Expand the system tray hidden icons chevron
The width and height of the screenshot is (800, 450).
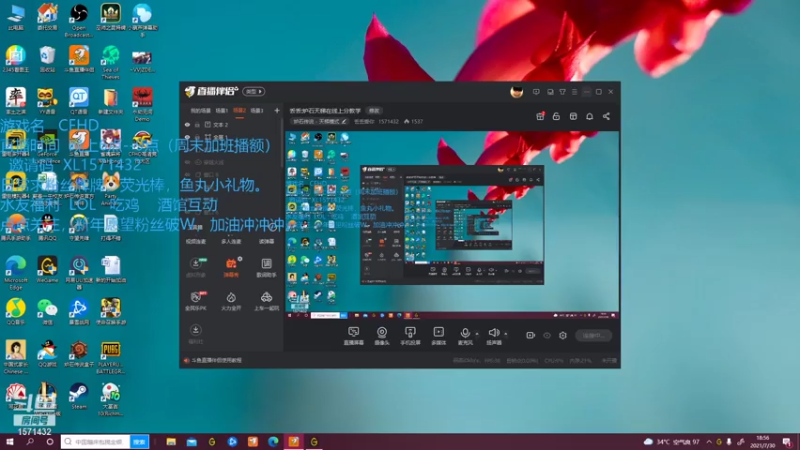coord(709,441)
